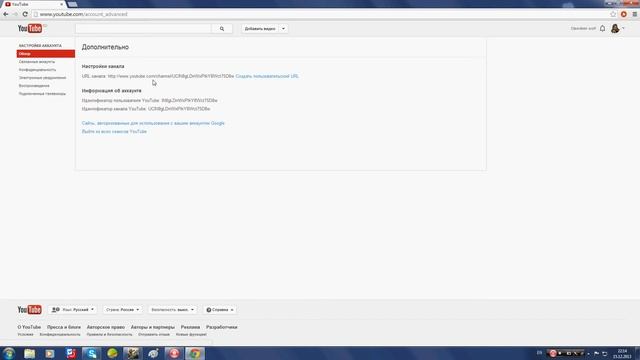Click the magnifier search button

tap(222, 29)
